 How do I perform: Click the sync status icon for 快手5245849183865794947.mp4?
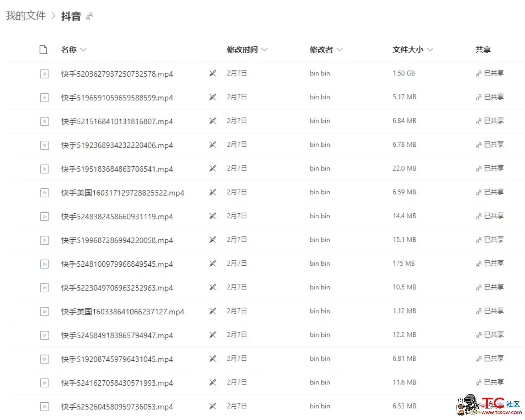coord(213,335)
